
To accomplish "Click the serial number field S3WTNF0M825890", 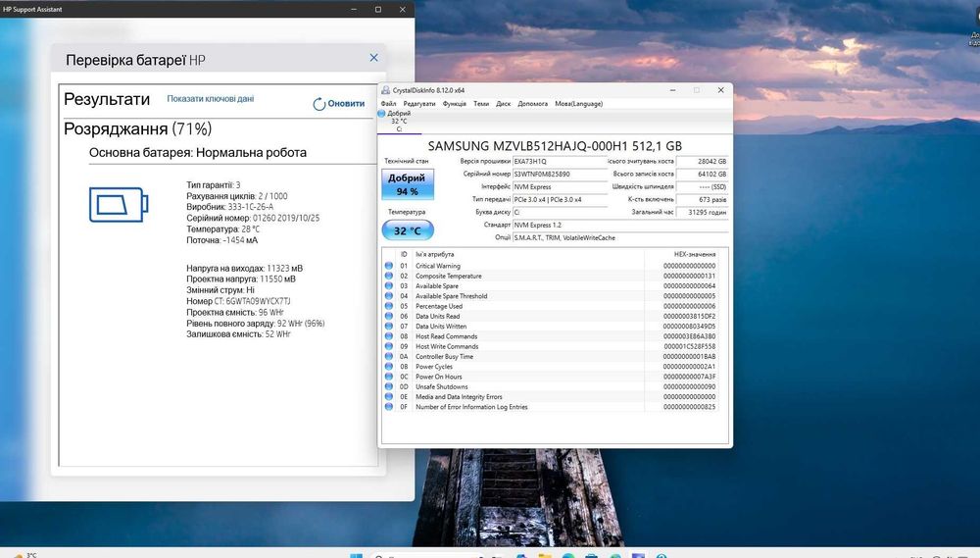I will pyautogui.click(x=560, y=174).
